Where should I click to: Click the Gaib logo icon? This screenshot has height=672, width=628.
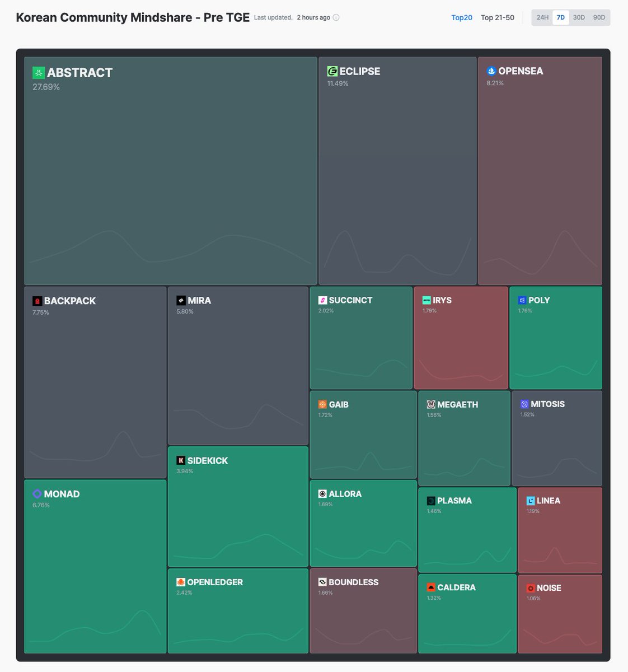pyautogui.click(x=322, y=404)
